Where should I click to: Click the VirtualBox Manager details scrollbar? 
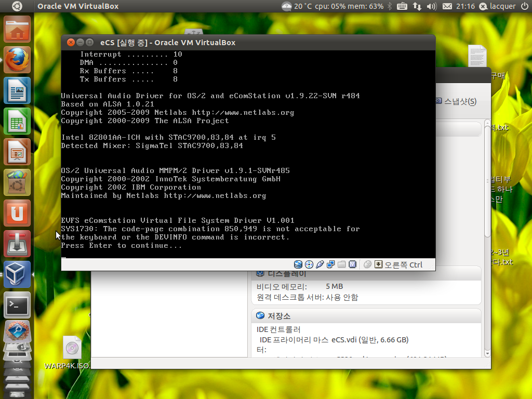(487, 181)
